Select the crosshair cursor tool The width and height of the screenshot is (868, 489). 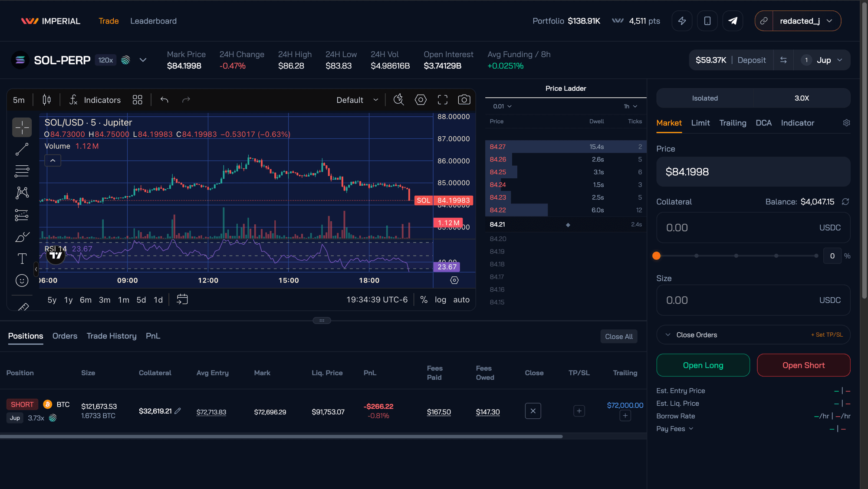click(x=22, y=127)
